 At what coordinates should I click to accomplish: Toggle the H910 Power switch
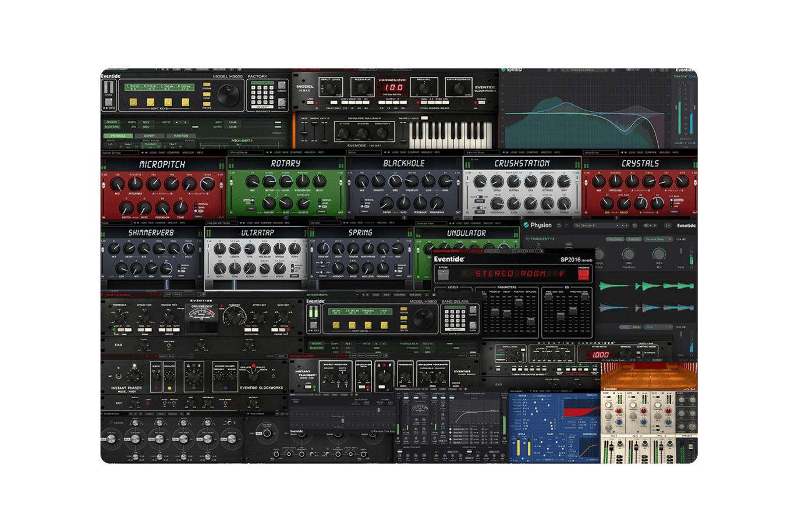point(482,102)
